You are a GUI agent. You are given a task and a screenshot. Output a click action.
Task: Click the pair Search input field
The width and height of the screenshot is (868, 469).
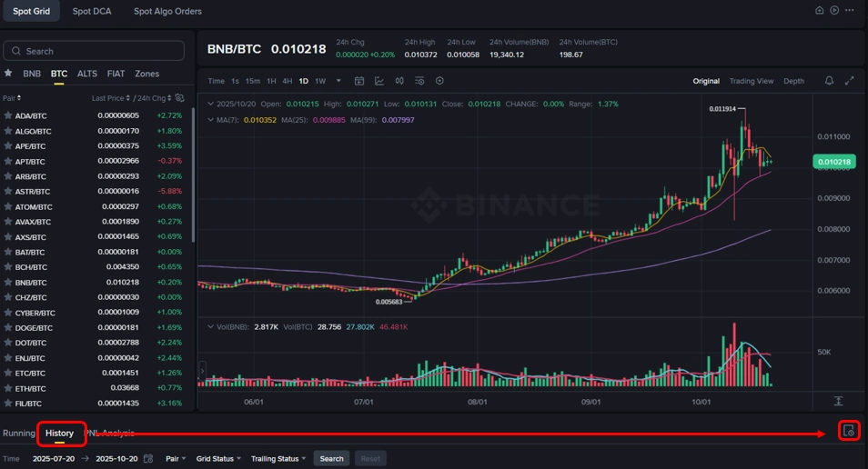94,51
